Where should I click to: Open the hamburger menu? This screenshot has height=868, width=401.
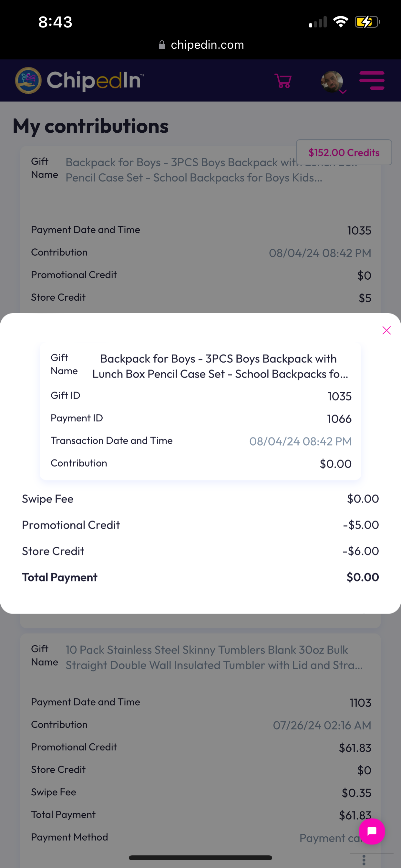coord(372,80)
